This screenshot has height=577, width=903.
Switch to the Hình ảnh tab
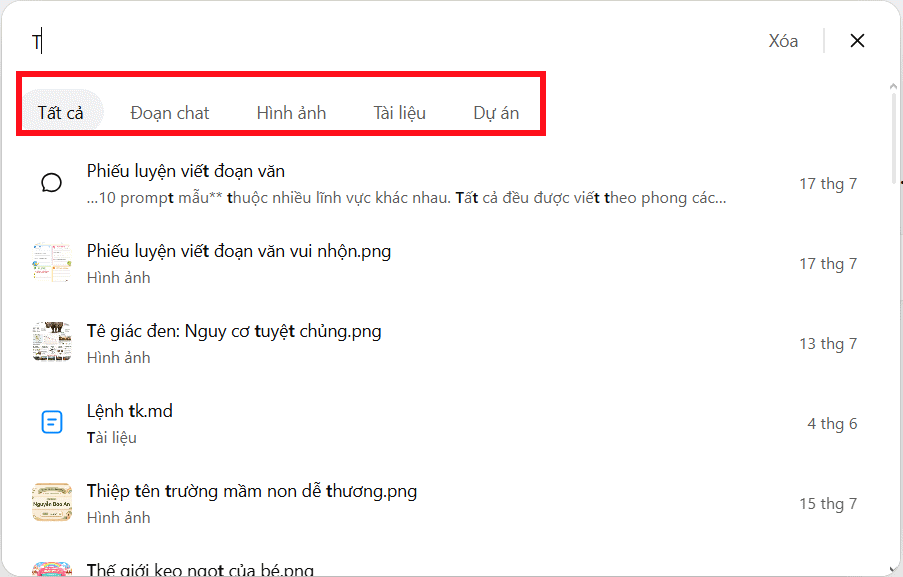pyautogui.click(x=291, y=113)
